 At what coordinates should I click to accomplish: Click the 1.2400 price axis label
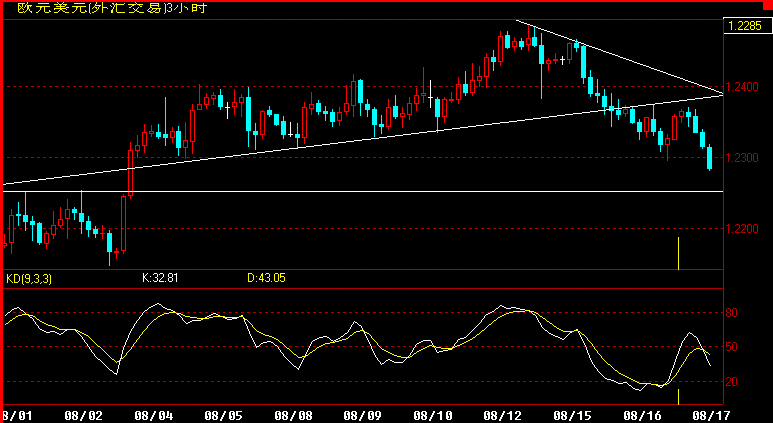[x=743, y=87]
